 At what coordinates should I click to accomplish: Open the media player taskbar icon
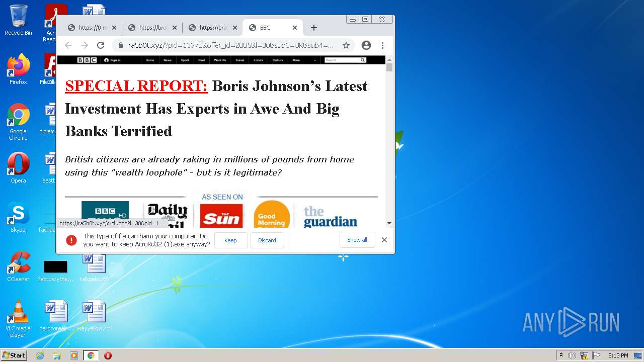74,355
